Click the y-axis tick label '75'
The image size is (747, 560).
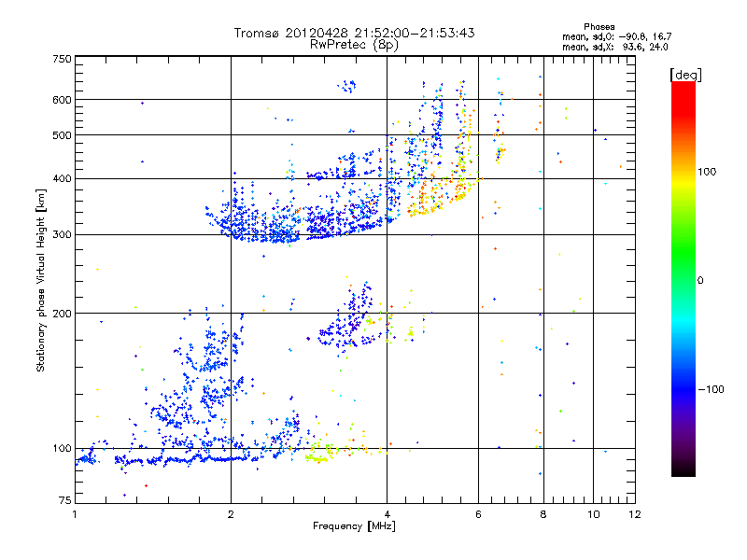click(x=65, y=500)
